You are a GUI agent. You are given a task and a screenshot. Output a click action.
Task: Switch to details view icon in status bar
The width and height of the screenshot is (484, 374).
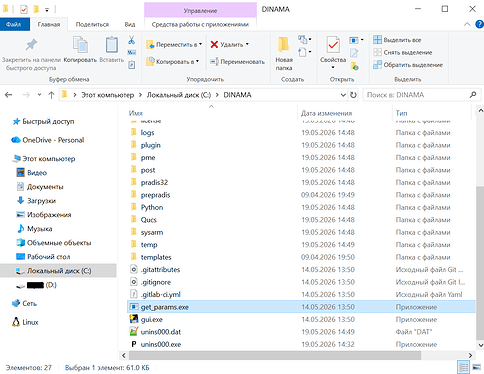coord(464,367)
